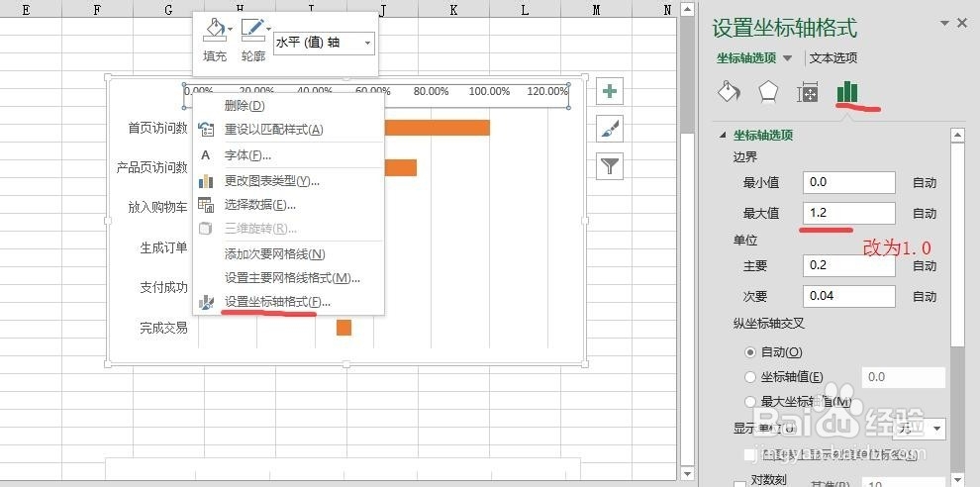Switch to Size & Properties tab icon
Viewport: 980px width, 487px height.
point(808,93)
